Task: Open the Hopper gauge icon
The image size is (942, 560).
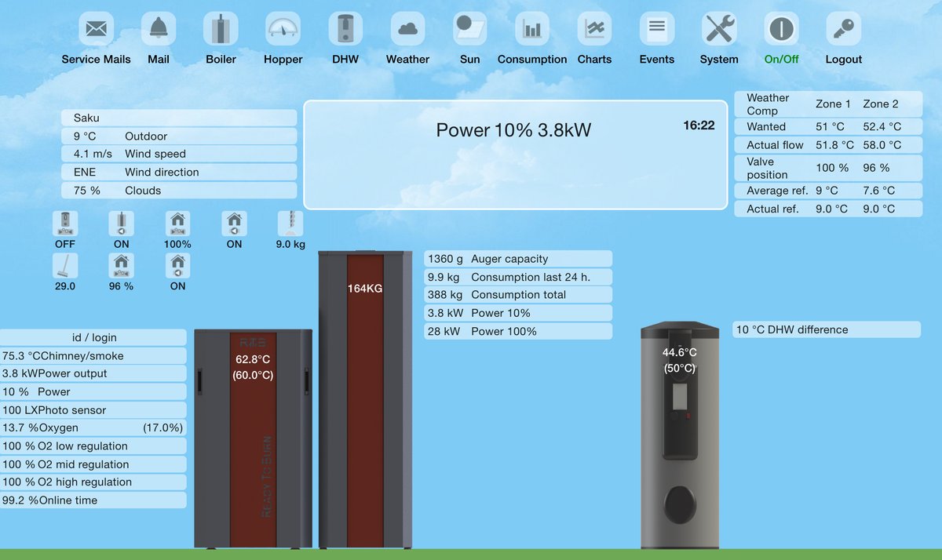Action: pos(283,30)
